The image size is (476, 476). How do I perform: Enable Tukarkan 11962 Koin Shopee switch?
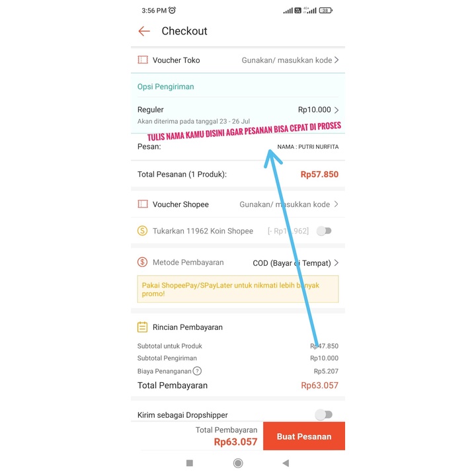click(324, 231)
